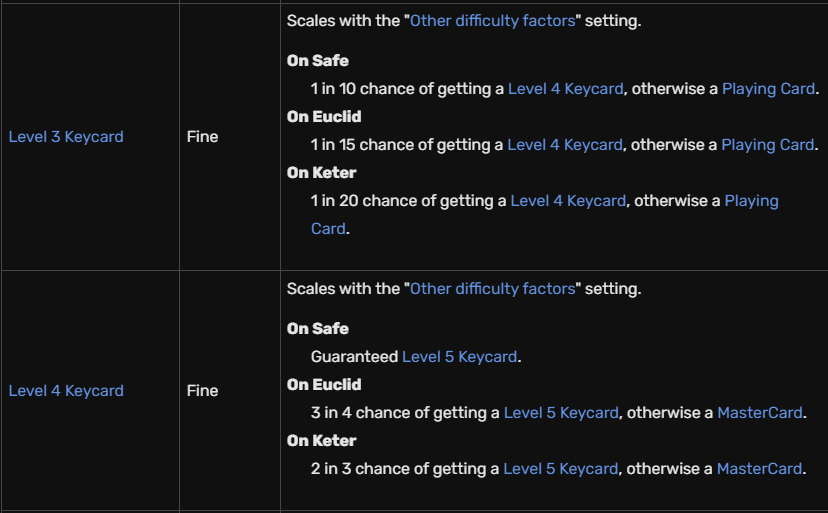This screenshot has width=828, height=513.
Task: Open the Guaranteed Level 5 Keycard link
Action: pyautogui.click(x=459, y=357)
